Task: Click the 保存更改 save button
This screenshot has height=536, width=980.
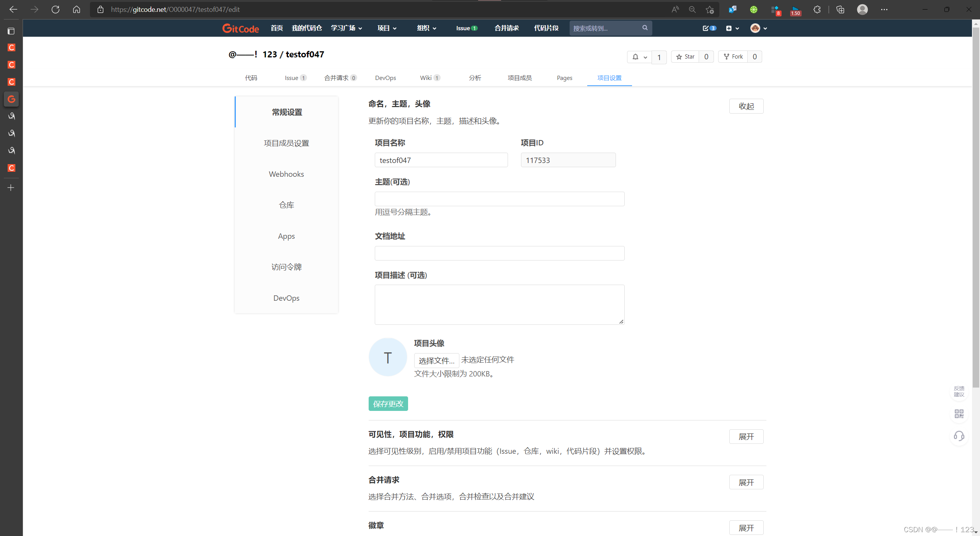Action: click(388, 403)
